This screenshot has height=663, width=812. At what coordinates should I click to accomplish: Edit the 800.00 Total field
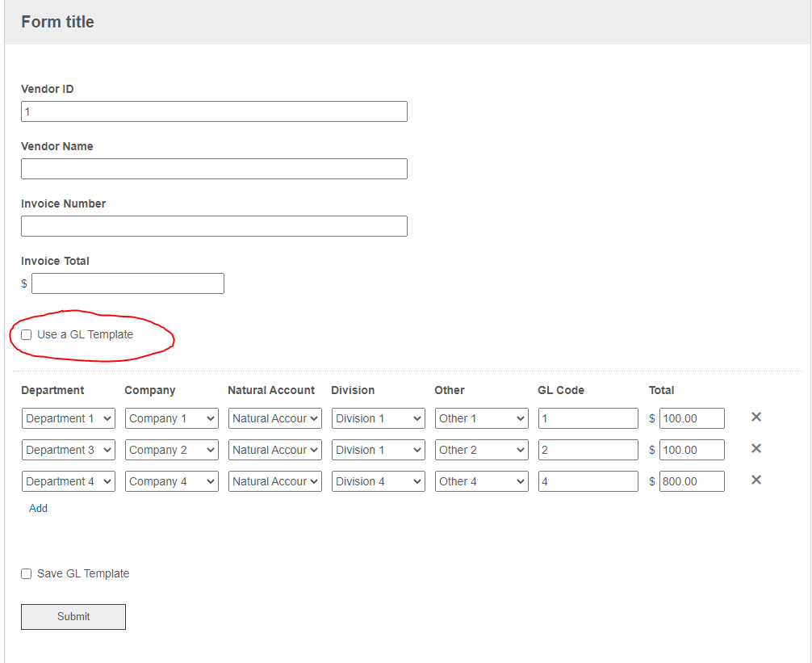click(x=692, y=481)
